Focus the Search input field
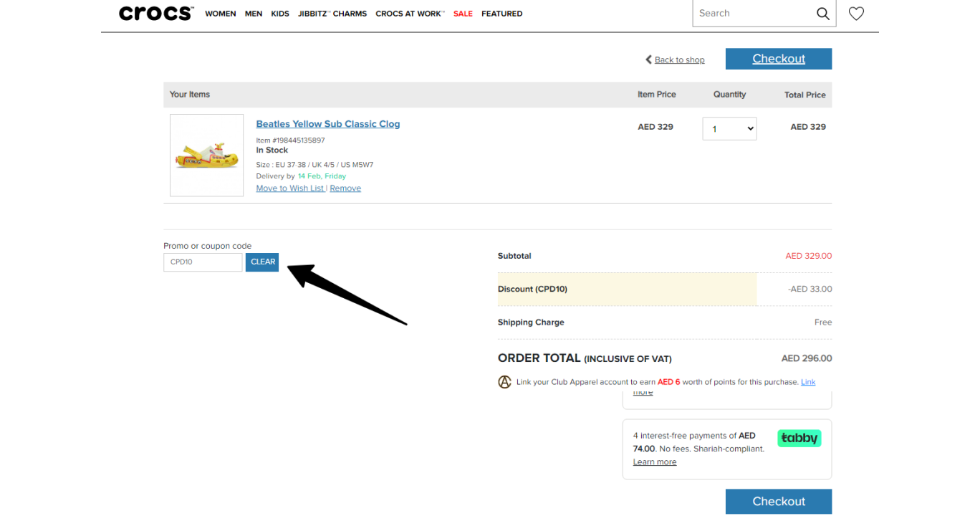The height and width of the screenshot is (516, 980). click(752, 14)
